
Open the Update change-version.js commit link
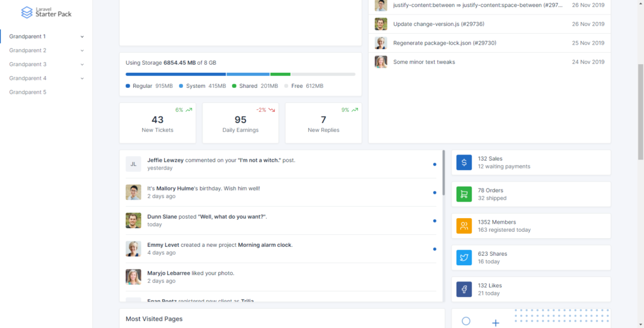[438, 25]
